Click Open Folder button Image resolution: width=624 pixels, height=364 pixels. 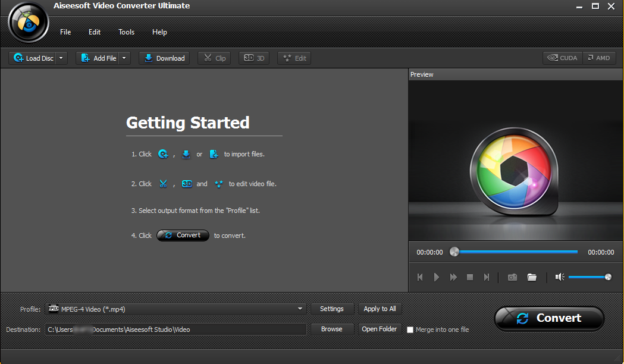[x=380, y=330]
